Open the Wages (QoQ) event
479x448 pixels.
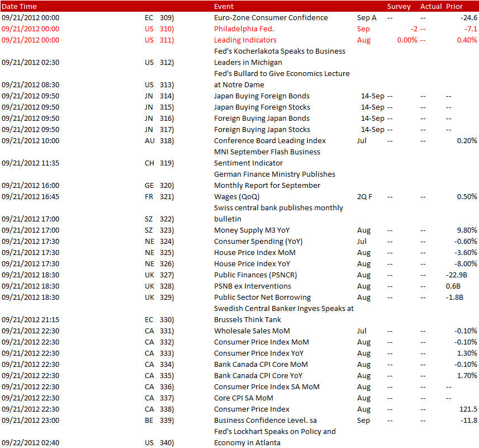pos(236,196)
